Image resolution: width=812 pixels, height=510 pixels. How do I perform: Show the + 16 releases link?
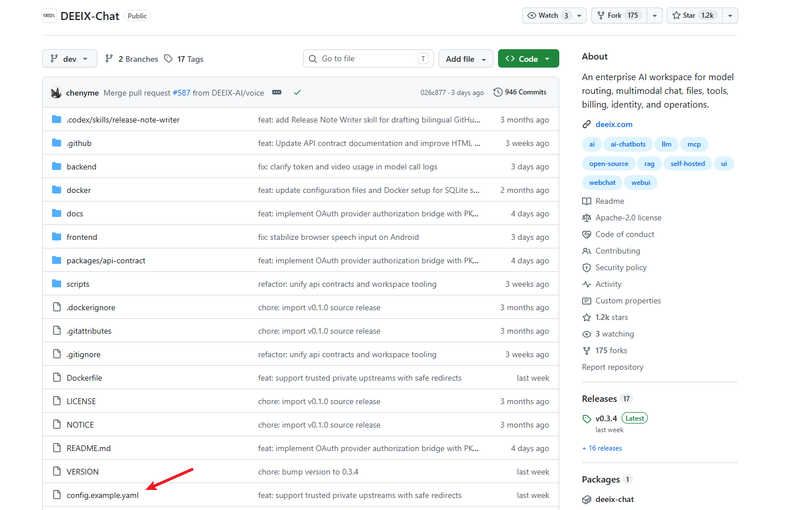602,448
